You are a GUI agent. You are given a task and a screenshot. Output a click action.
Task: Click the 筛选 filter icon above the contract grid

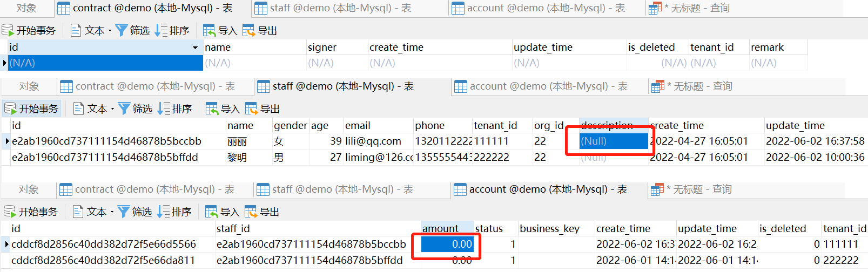click(x=122, y=31)
